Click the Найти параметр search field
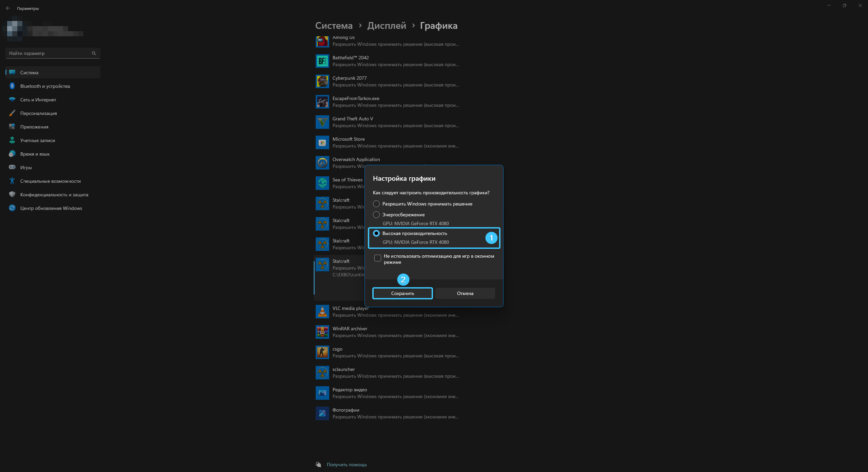The height and width of the screenshot is (472, 868). pos(53,53)
